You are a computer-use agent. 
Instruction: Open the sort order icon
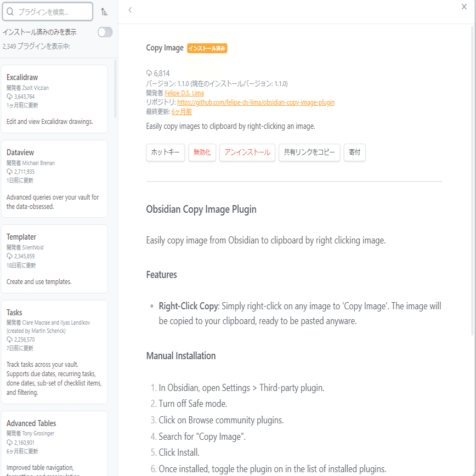tap(104, 12)
